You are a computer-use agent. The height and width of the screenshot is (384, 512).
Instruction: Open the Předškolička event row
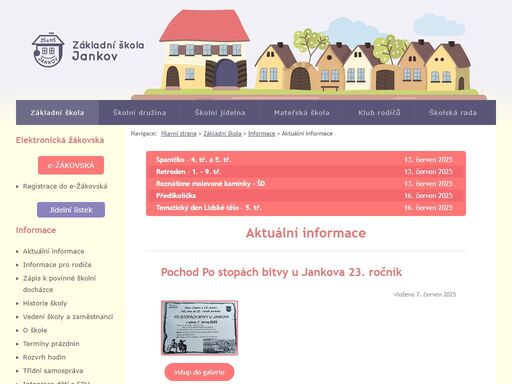[306, 196]
